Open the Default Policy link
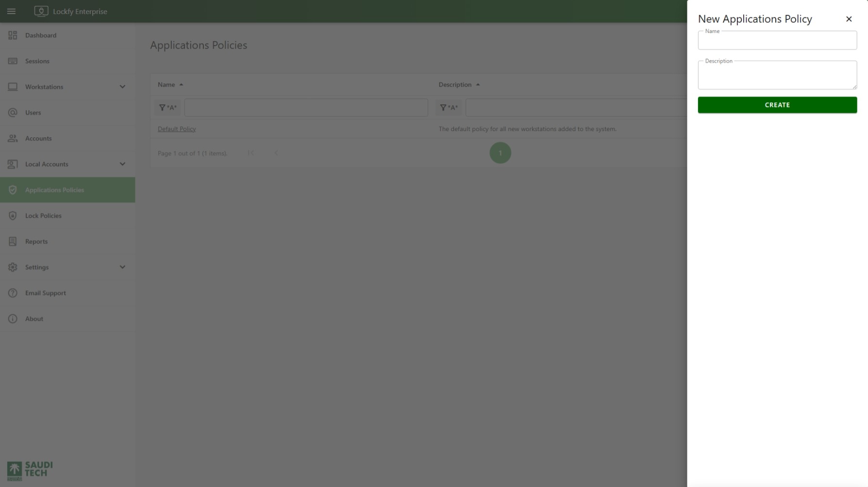This screenshot has width=868, height=487. [177, 129]
